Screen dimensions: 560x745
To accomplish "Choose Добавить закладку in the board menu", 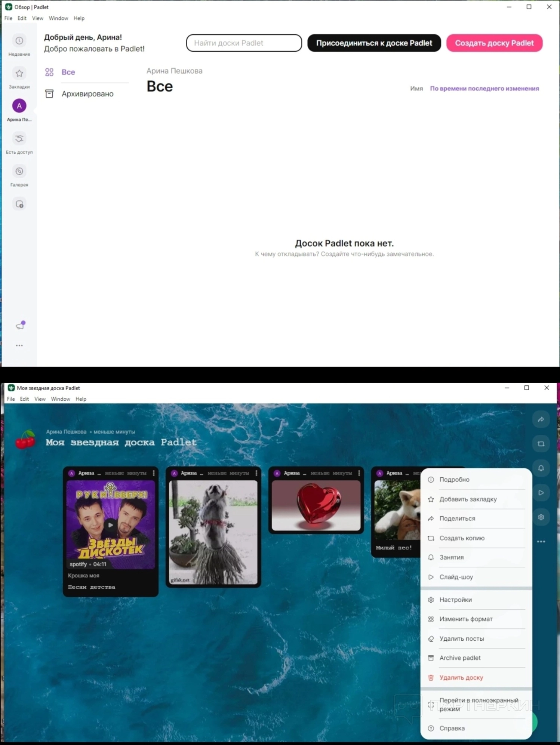I will coord(476,499).
